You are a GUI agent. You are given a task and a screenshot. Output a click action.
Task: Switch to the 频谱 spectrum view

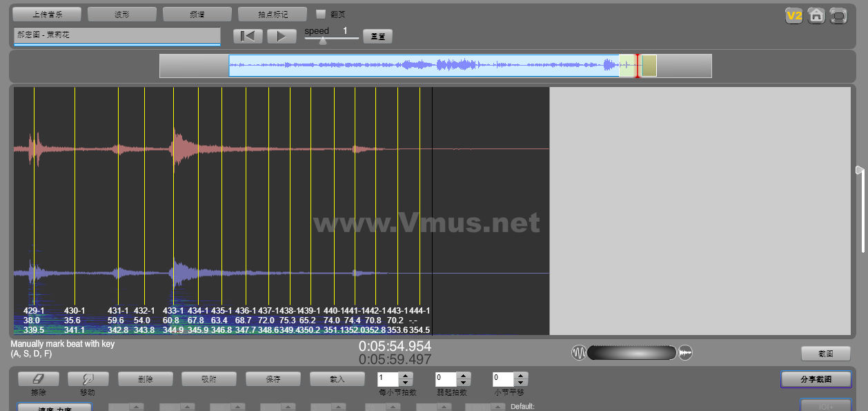(197, 14)
